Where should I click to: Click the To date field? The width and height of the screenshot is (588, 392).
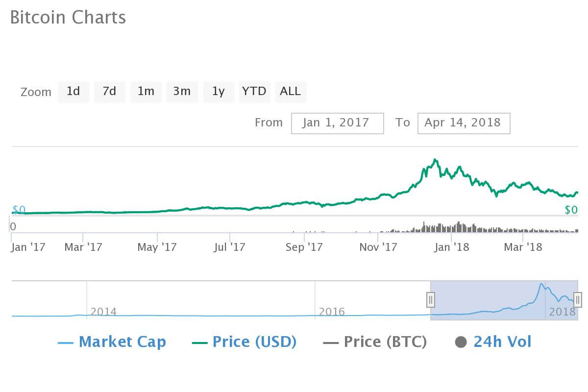pyautogui.click(x=464, y=123)
